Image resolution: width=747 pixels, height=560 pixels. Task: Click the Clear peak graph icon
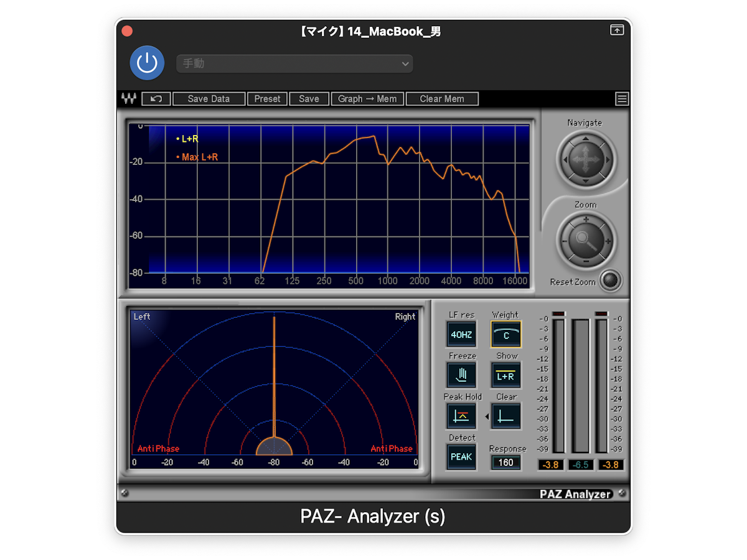(x=506, y=416)
